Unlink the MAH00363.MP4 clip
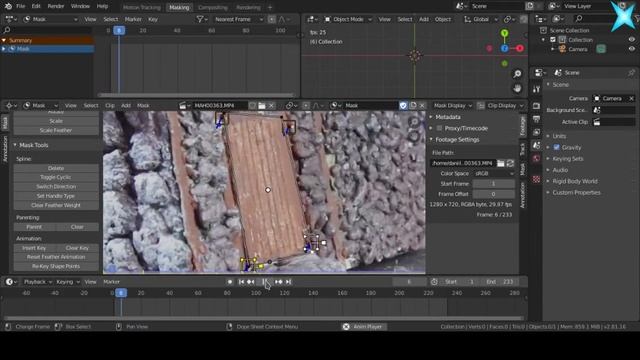The width and height of the screenshot is (640, 360). click(x=271, y=106)
